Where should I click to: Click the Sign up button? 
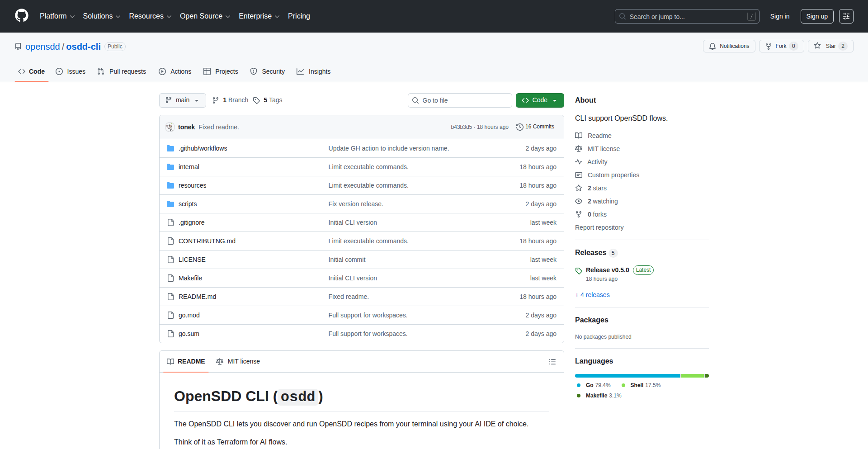[x=816, y=16]
